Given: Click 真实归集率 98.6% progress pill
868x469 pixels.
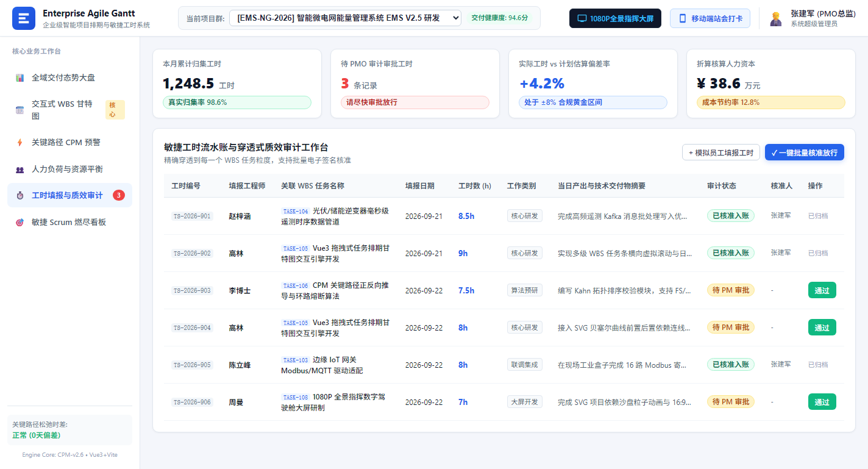Looking at the screenshot, I should click(x=237, y=102).
